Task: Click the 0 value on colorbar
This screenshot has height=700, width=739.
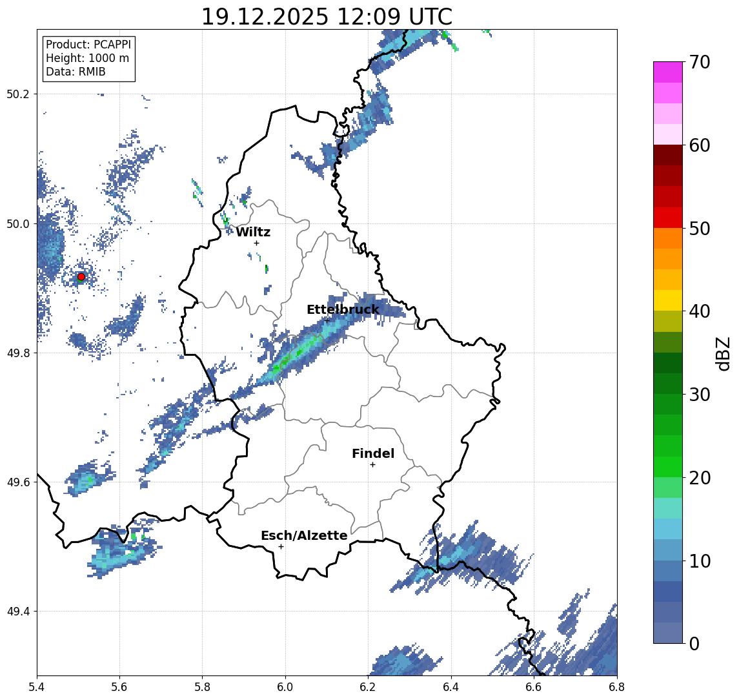Action: (694, 643)
